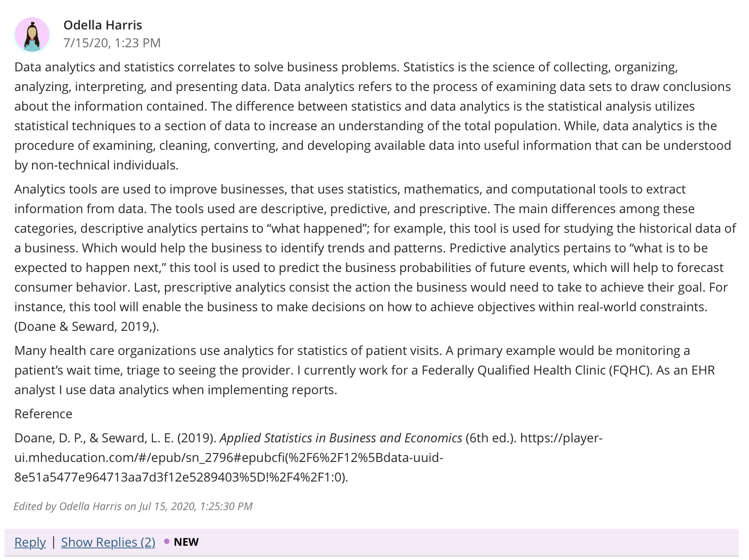This screenshot has height=560, width=749.
Task: Click the purple unread dot indicator
Action: point(167,541)
